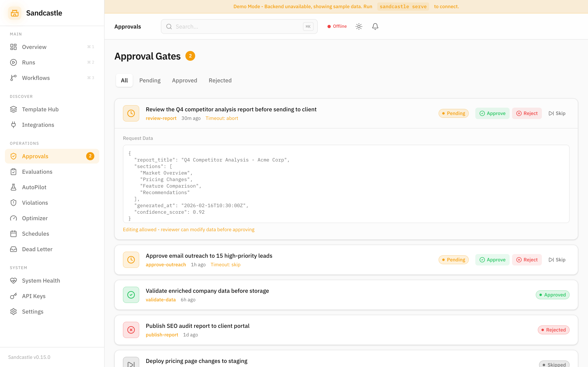Navigate to AutoPilot flask item
Image resolution: width=588 pixels, height=367 pixels.
pyautogui.click(x=34, y=187)
